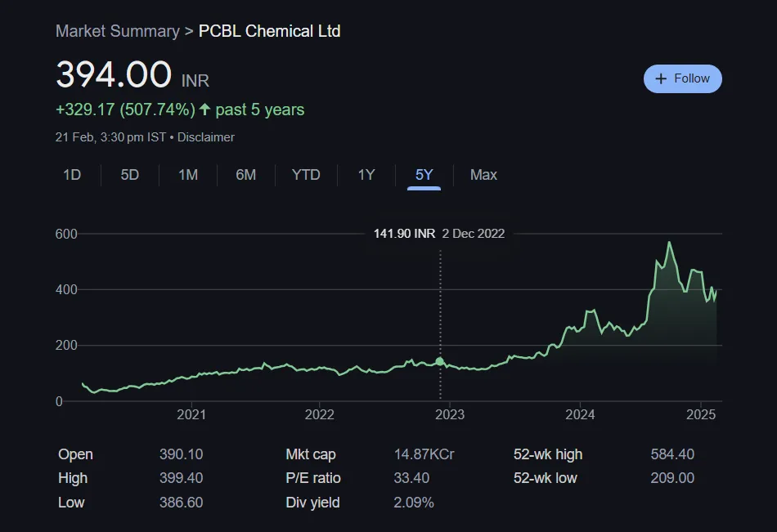This screenshot has height=532, width=777.
Task: Click the 2021 x-axis label
Action: coord(191,414)
